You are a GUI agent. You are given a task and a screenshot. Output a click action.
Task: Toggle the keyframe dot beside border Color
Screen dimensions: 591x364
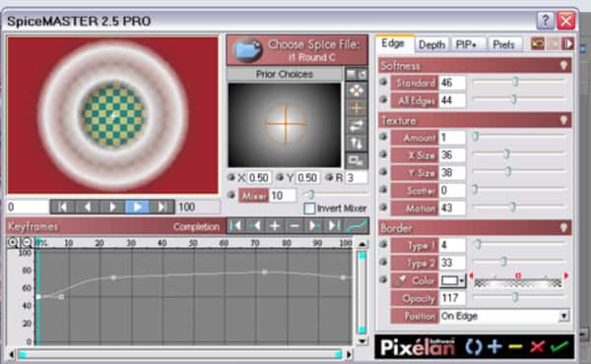(x=383, y=279)
